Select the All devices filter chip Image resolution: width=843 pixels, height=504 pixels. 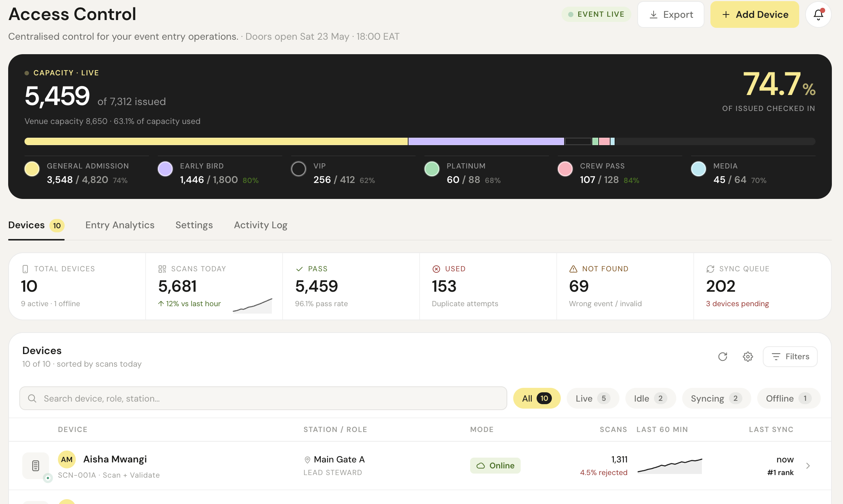click(x=537, y=398)
